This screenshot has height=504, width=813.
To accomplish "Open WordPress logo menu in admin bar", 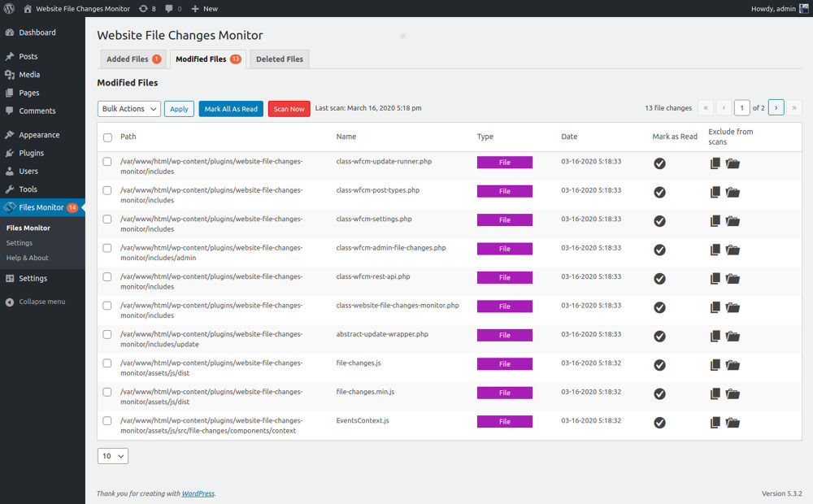I will 9,8.
